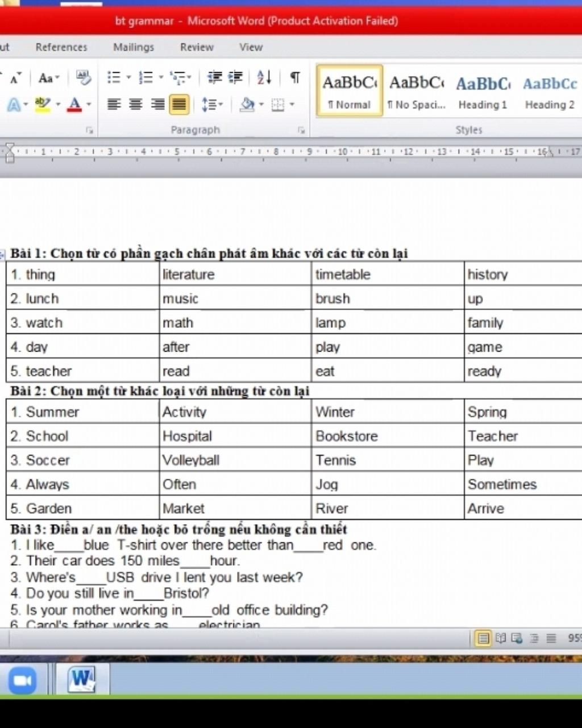This screenshot has height=728, width=582.
Task: Apply a bulleted list
Action: tap(114, 77)
